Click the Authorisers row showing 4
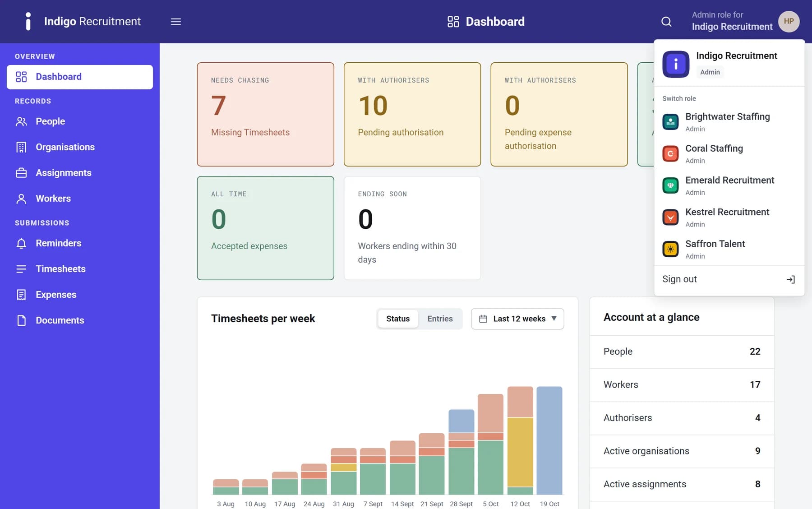Image resolution: width=812 pixels, height=509 pixels. tap(682, 418)
